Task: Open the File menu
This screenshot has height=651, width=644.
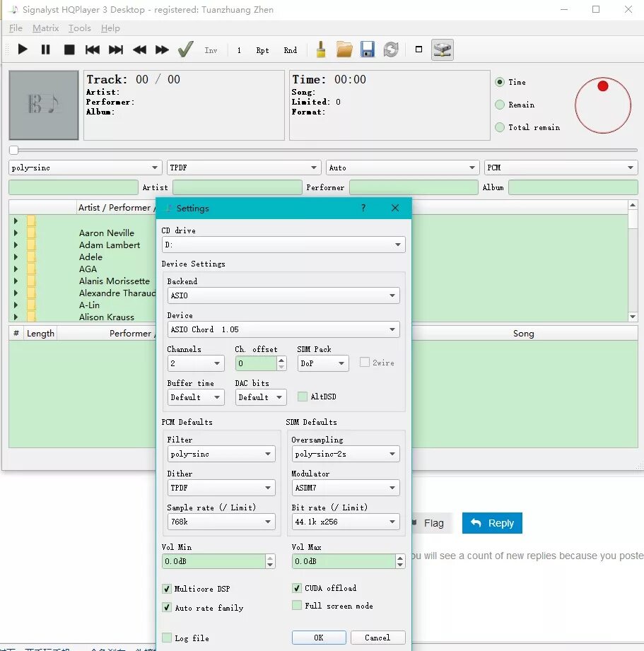Action: click(16, 28)
